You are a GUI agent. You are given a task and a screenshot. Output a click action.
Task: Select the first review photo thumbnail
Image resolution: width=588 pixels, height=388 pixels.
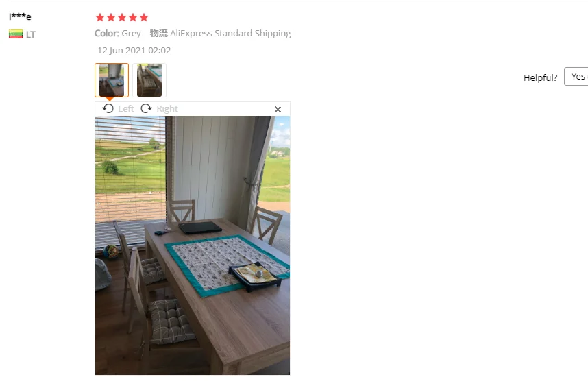point(112,80)
